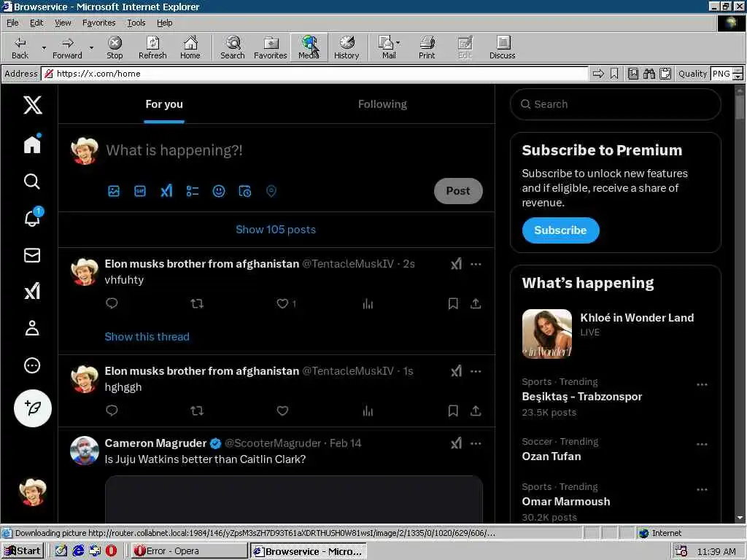The width and height of the screenshot is (747, 560).
Task: Open options for Beşiktaş - Trabzonspor trend
Action: [702, 384]
